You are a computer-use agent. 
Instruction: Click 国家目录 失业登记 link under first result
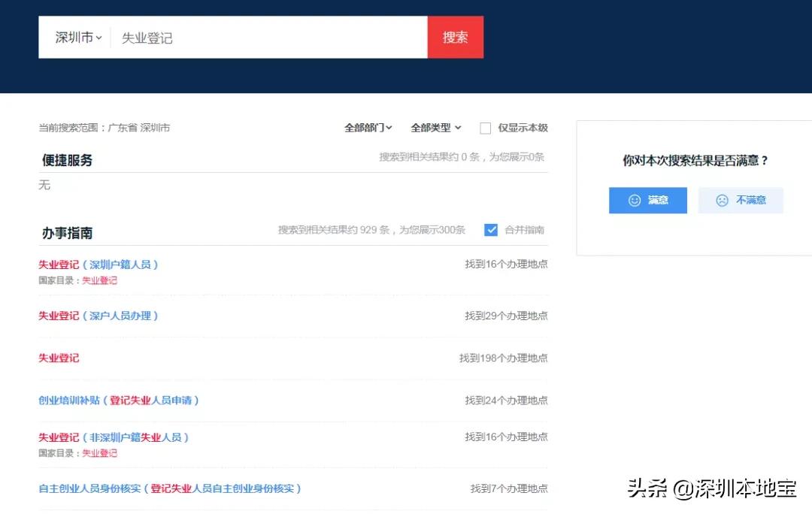coord(100,280)
